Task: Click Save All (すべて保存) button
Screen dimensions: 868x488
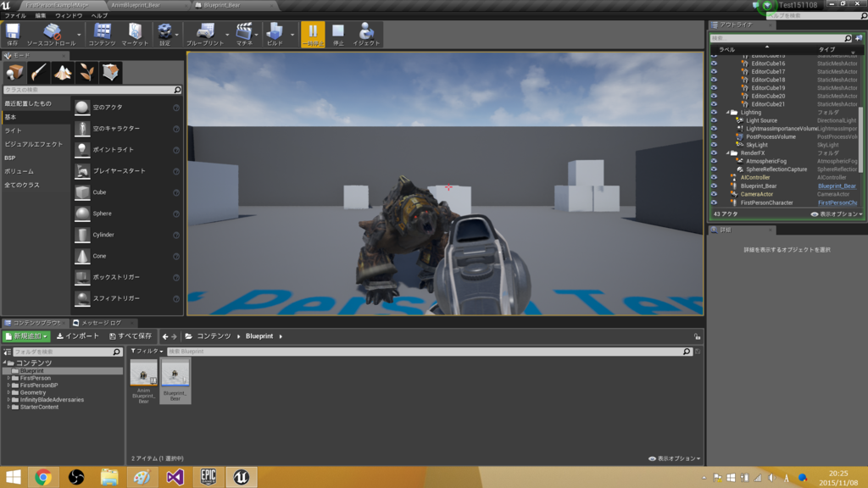Action: (x=131, y=336)
